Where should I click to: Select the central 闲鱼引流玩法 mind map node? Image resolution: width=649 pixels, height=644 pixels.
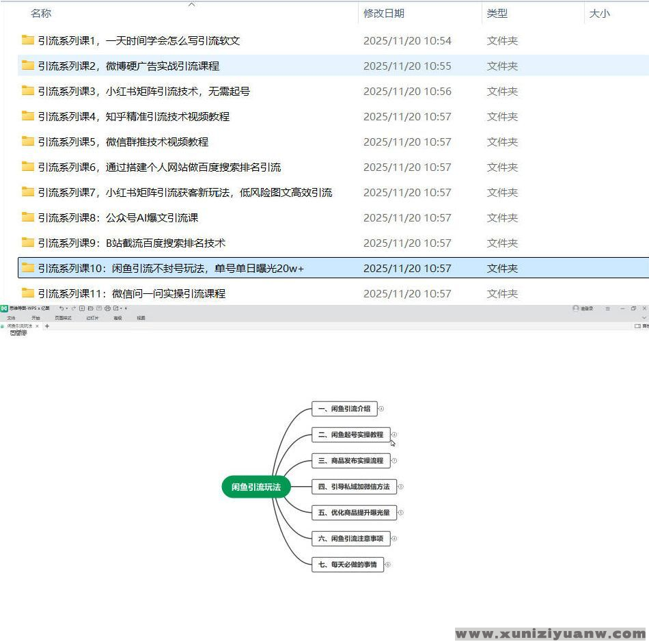click(x=256, y=487)
